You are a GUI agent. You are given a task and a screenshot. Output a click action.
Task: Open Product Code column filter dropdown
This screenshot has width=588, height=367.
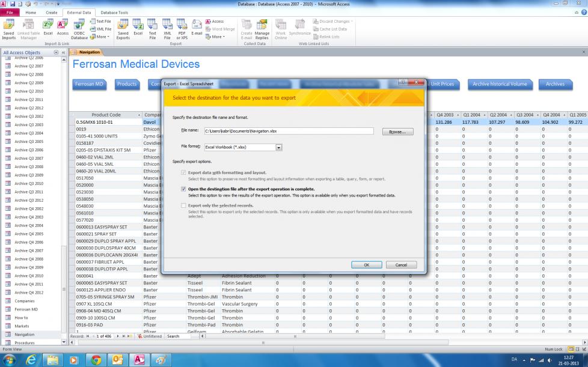pyautogui.click(x=139, y=115)
